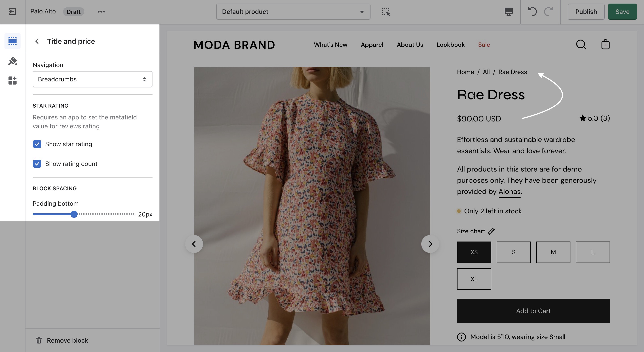Screen dimensions: 644x352
Task: Click the exit editor icon
Action: (12, 12)
